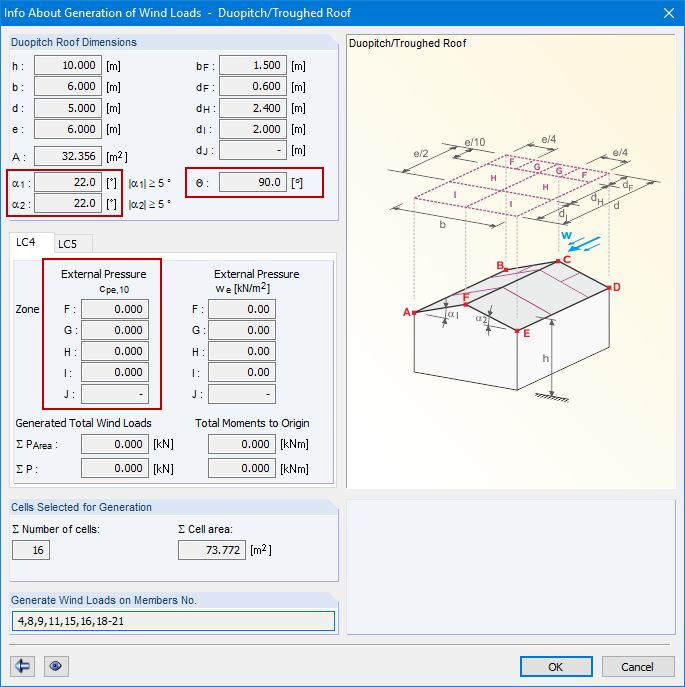
Task: Select the h height field 10.000
Action: (x=68, y=65)
